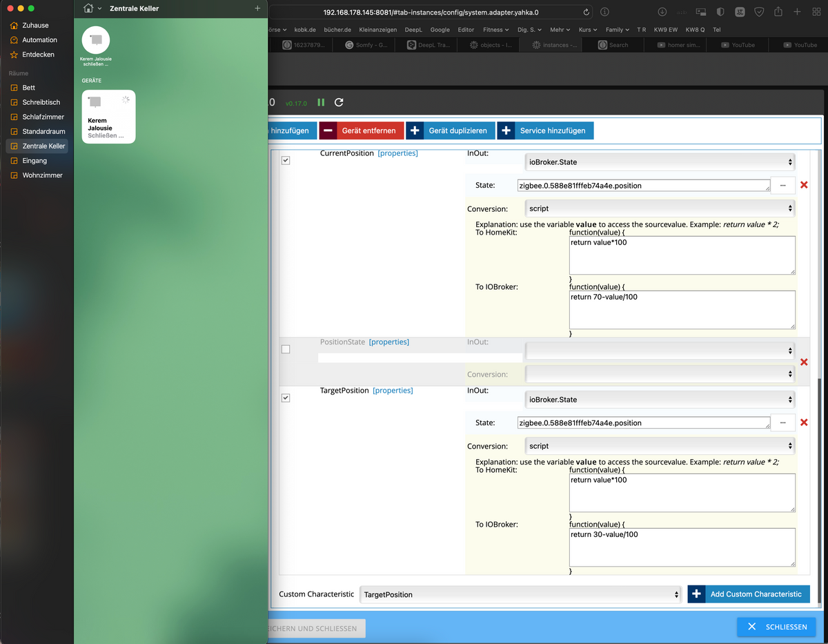Image resolution: width=828 pixels, height=644 pixels.
Task: Open the Mehr bookmarks folder
Action: click(560, 30)
